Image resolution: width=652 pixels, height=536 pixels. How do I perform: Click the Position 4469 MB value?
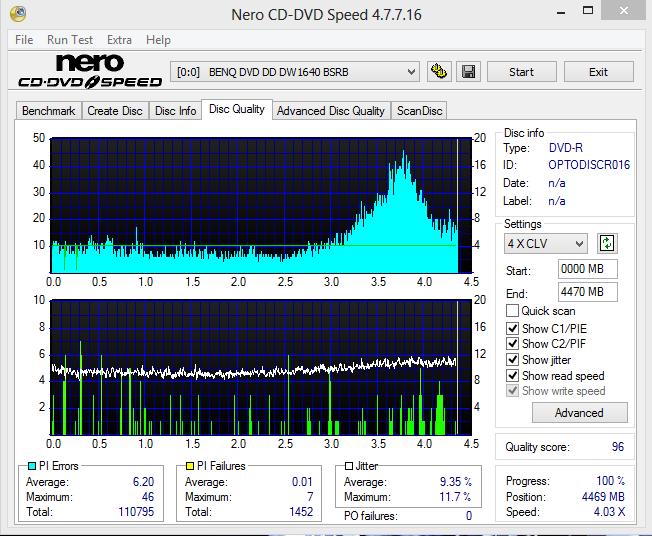(x=603, y=497)
